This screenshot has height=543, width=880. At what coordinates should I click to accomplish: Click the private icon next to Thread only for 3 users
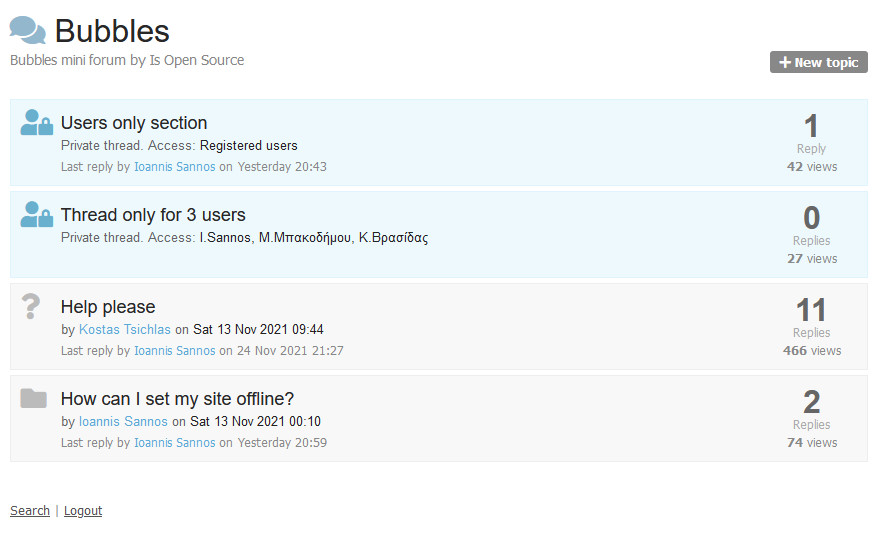[36, 214]
